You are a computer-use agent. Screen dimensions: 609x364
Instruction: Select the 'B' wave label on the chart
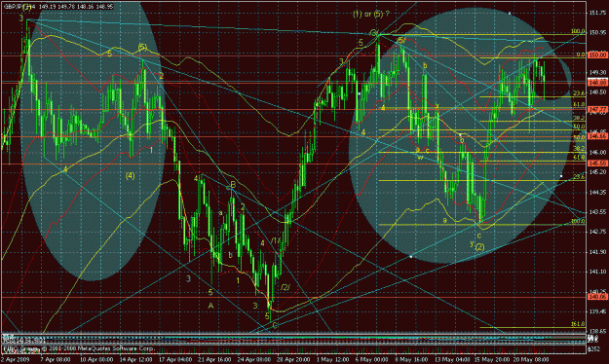(233, 184)
